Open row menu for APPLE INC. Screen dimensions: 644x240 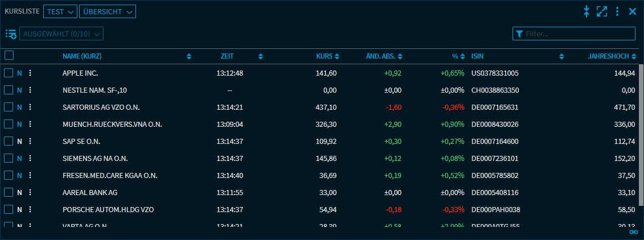[30, 73]
